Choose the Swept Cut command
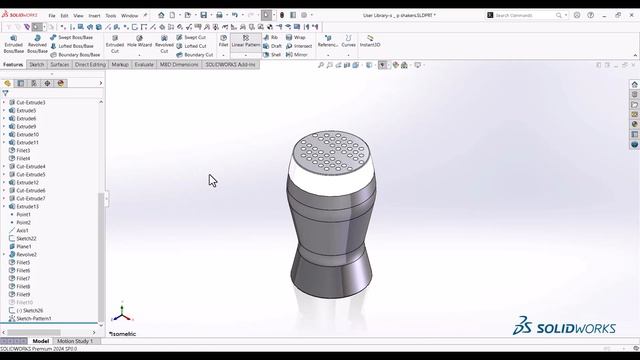 click(x=191, y=37)
